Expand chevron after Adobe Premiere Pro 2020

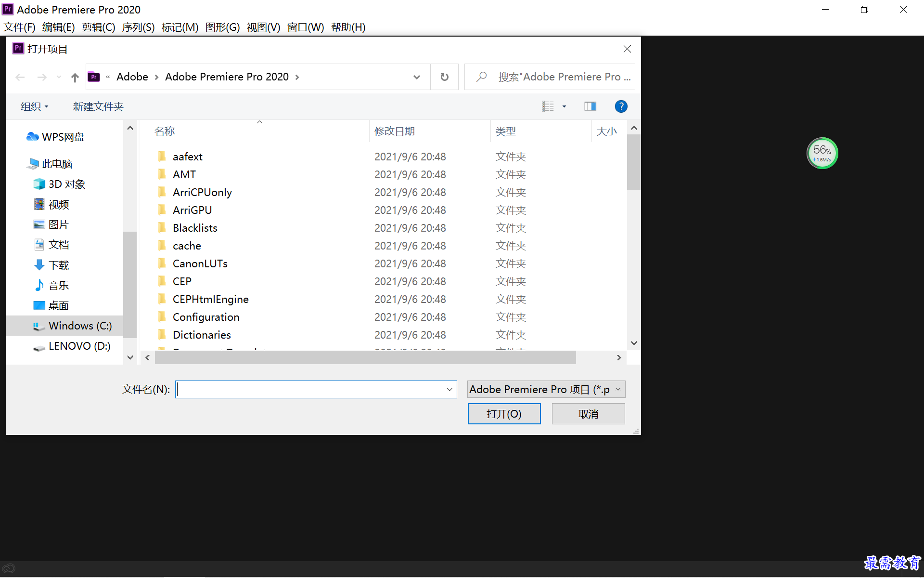coord(297,77)
